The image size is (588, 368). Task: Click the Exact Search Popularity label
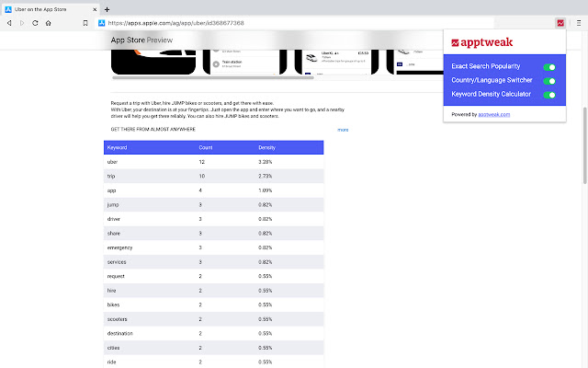486,66
